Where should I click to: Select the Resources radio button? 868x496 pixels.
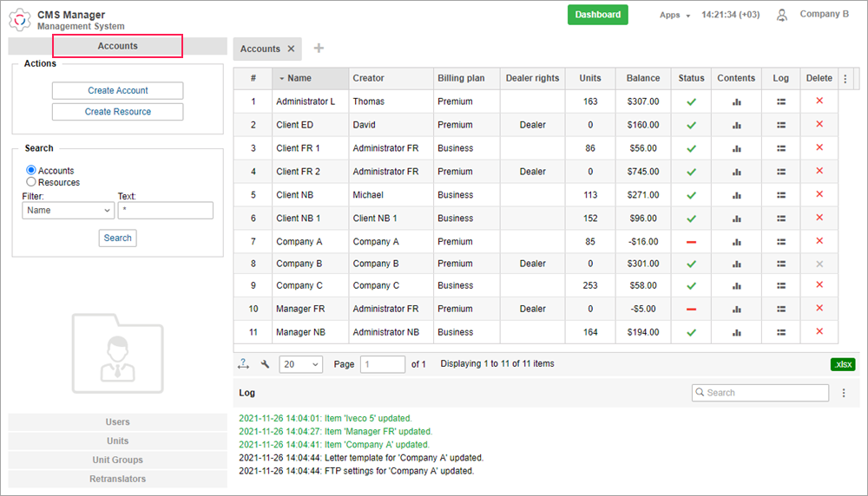31,182
